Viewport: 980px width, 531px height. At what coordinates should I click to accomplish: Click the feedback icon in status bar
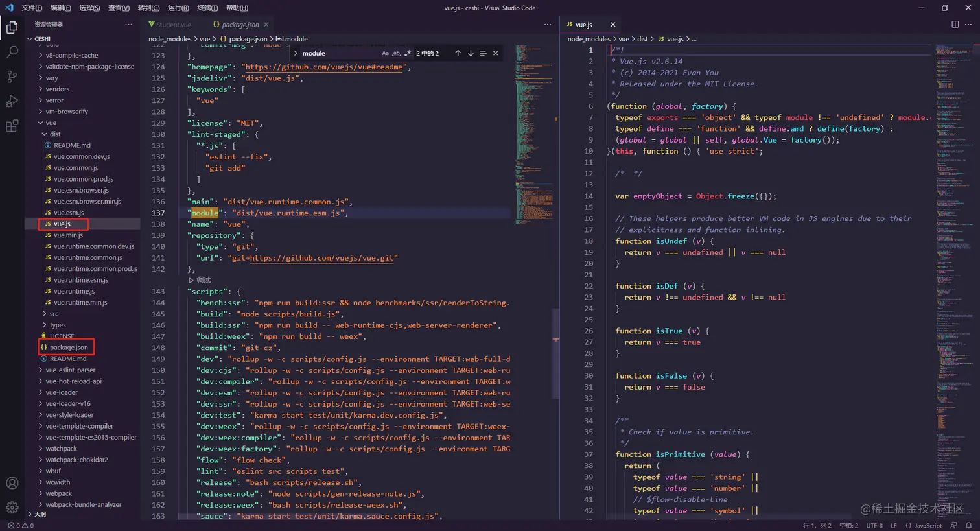pyautogui.click(x=953, y=526)
